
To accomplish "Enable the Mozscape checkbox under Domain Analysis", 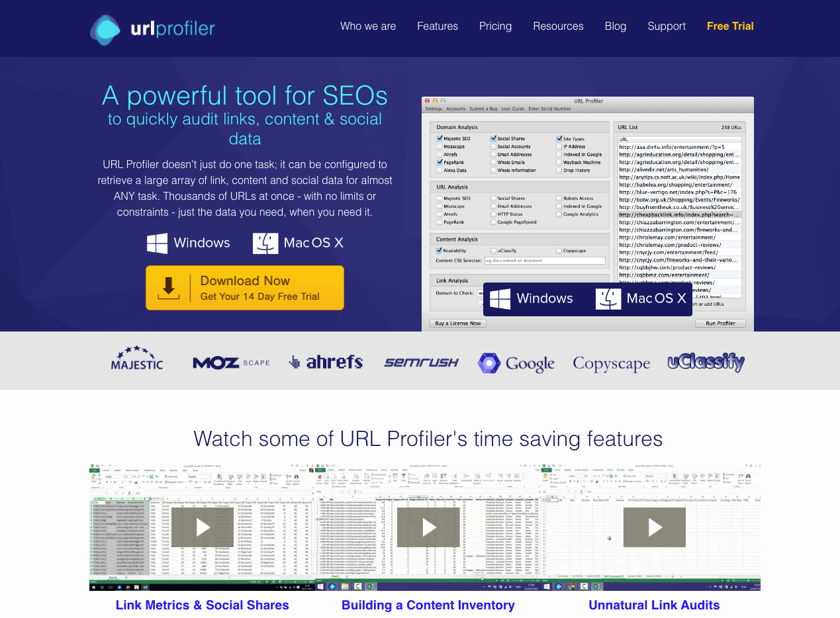I will click(x=440, y=147).
